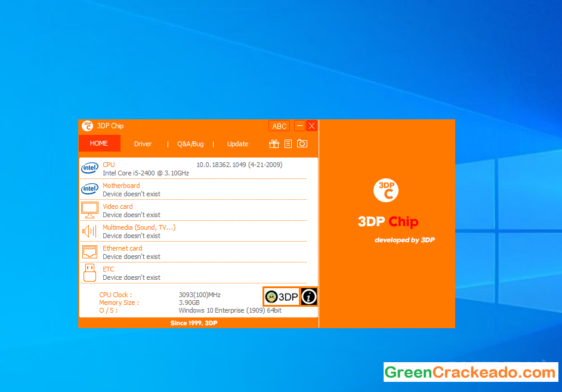Click the Intel CPU icon
The image size is (562, 392).
tap(89, 168)
